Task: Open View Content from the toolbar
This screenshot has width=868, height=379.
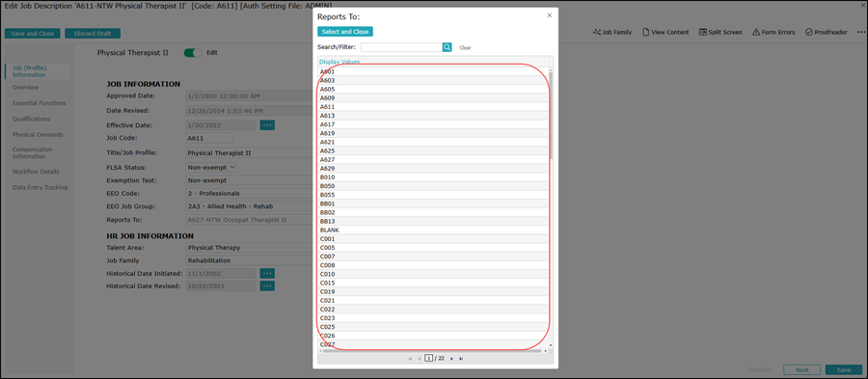Action: click(x=665, y=32)
